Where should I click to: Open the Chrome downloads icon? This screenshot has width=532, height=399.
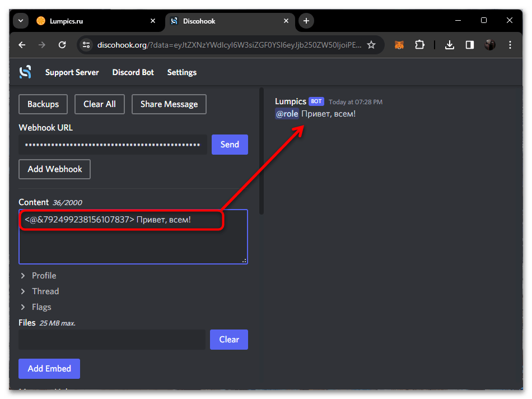point(449,45)
